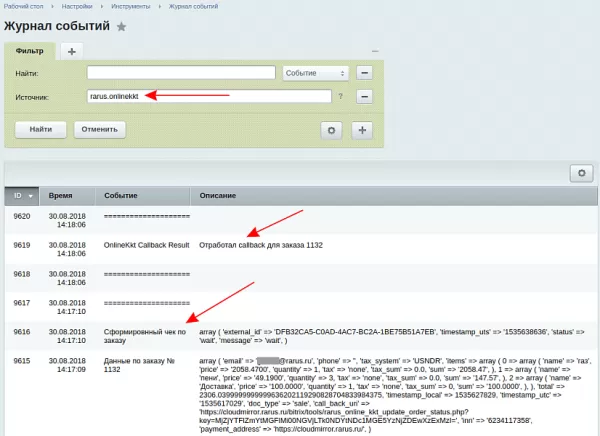Click the Найти search button

point(41,129)
